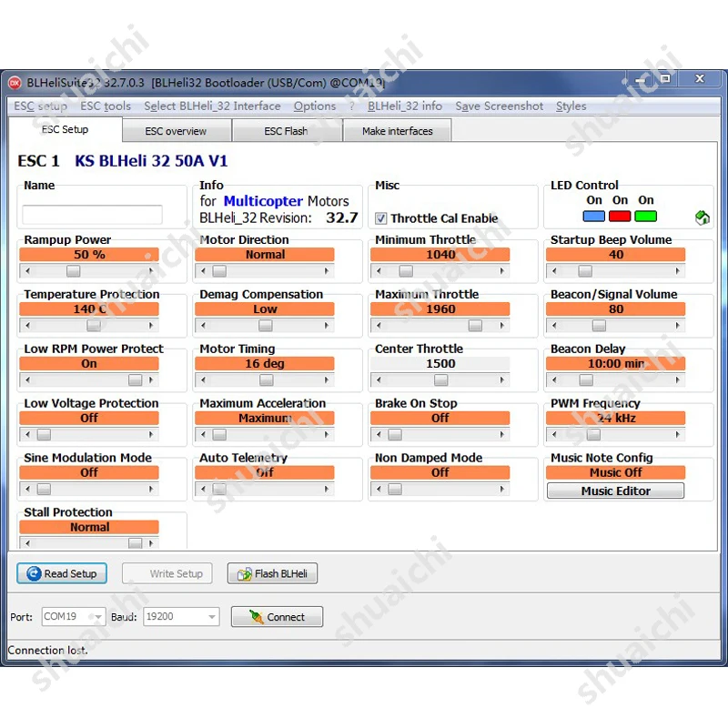Image resolution: width=728 pixels, height=728 pixels.
Task: Click the Flash BLHeli button
Action: pos(272,573)
